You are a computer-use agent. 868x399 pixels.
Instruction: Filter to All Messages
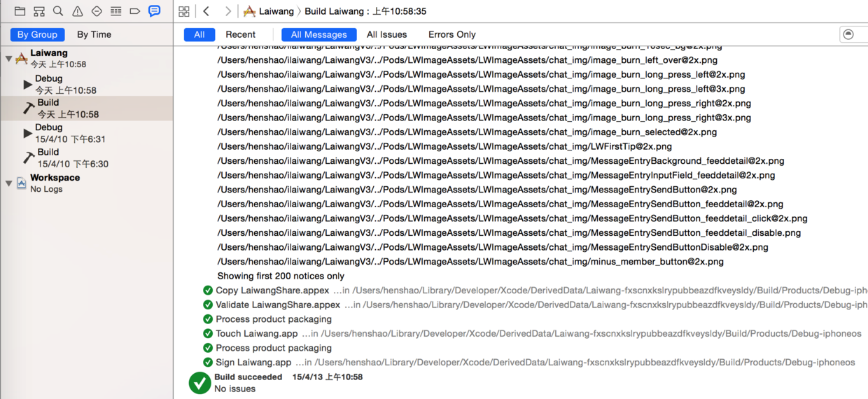coord(319,34)
